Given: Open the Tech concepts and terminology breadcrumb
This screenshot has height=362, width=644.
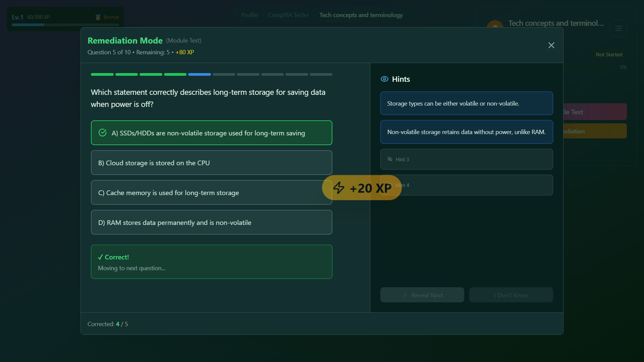Looking at the screenshot, I should click(x=361, y=15).
